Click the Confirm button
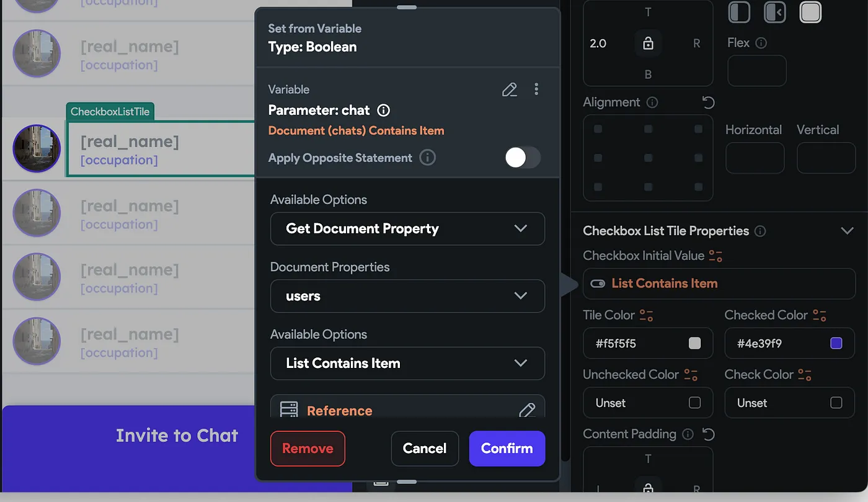This screenshot has height=502, width=868. point(507,448)
